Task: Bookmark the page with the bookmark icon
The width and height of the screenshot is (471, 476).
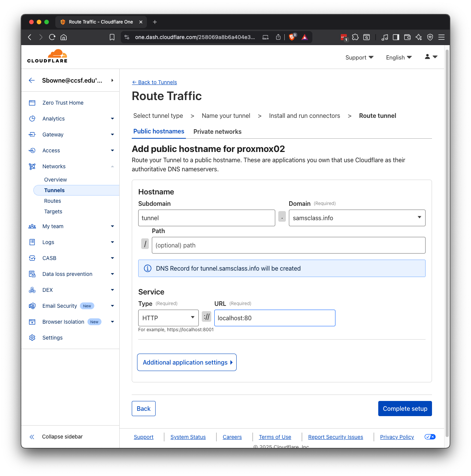Action: coord(112,37)
